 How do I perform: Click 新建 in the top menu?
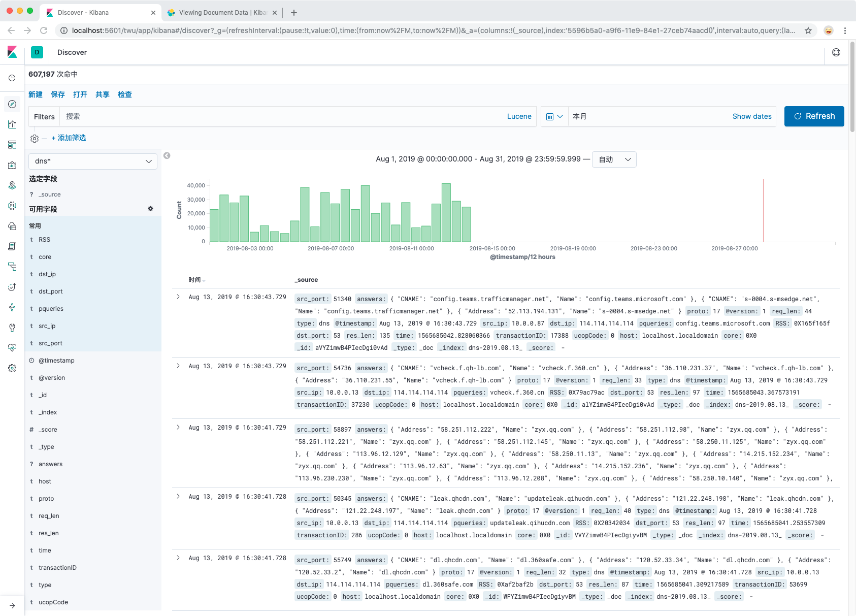(36, 94)
